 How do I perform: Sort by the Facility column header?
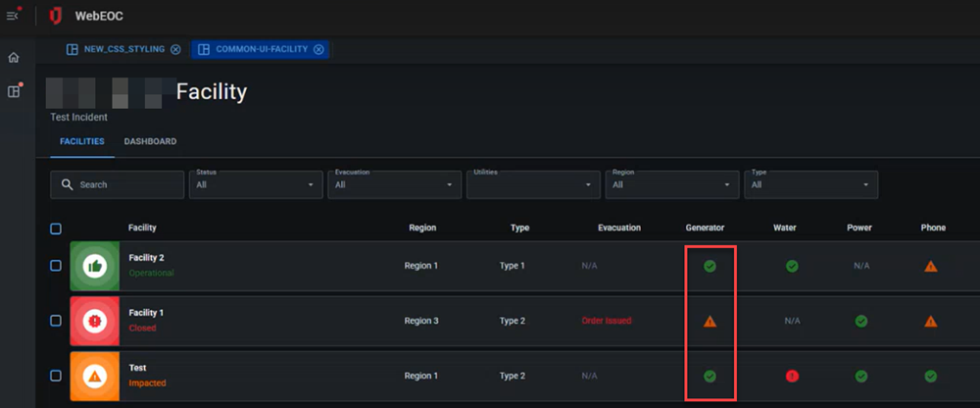[142, 228]
